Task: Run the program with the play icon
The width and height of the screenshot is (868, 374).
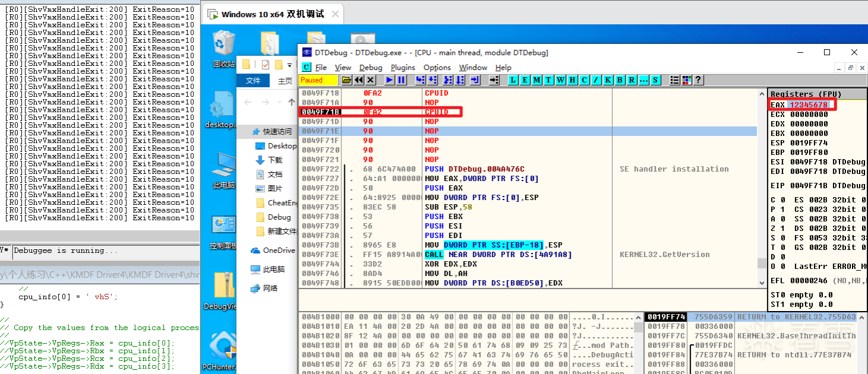Action: [389, 80]
